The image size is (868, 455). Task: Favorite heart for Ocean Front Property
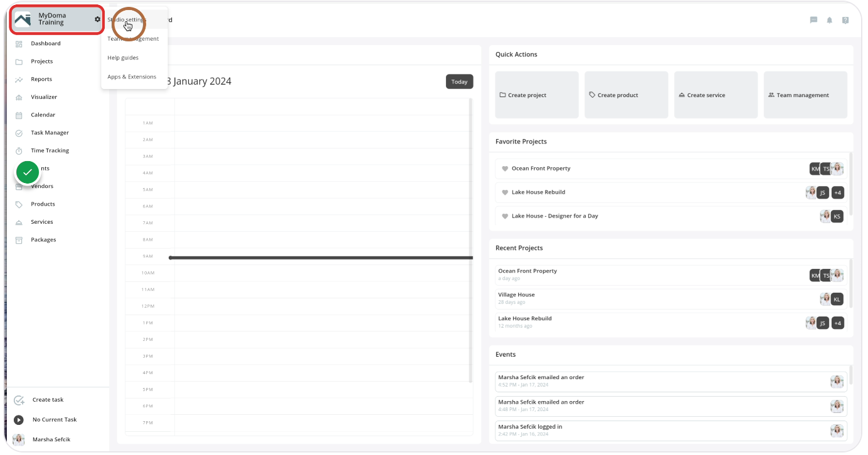coord(505,169)
